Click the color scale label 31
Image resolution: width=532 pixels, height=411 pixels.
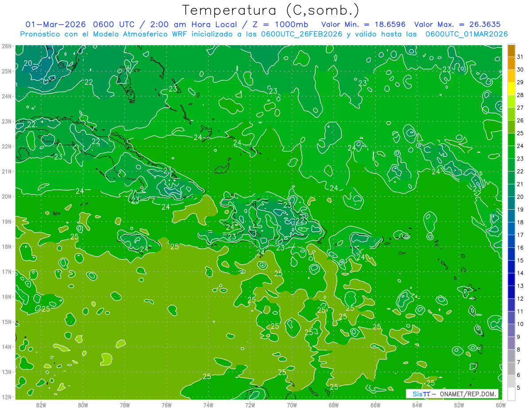click(520, 57)
